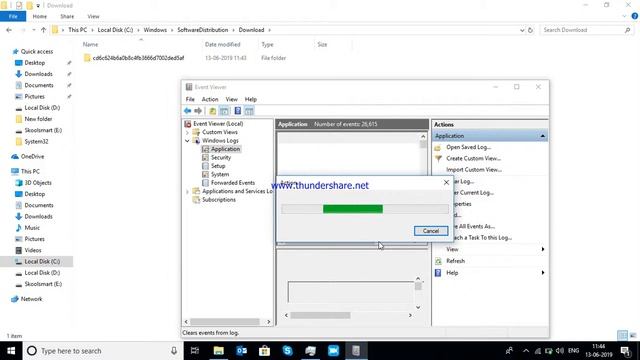Viewport: 640px width, 360px height.
Task: Click show/hide action pane toolbar icon
Action: pos(249,111)
